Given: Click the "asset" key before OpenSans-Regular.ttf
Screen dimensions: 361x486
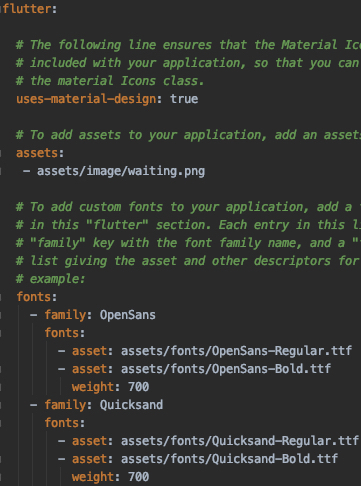Looking at the screenshot, I should 89,351.
